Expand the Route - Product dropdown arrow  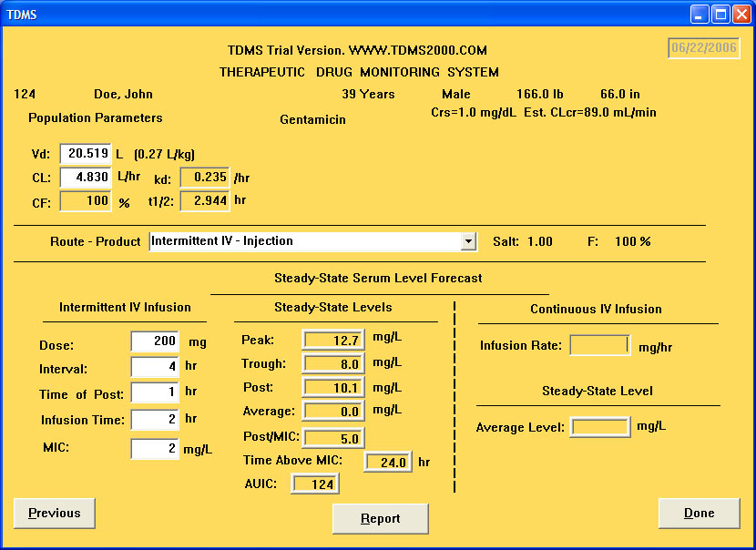[468, 241]
